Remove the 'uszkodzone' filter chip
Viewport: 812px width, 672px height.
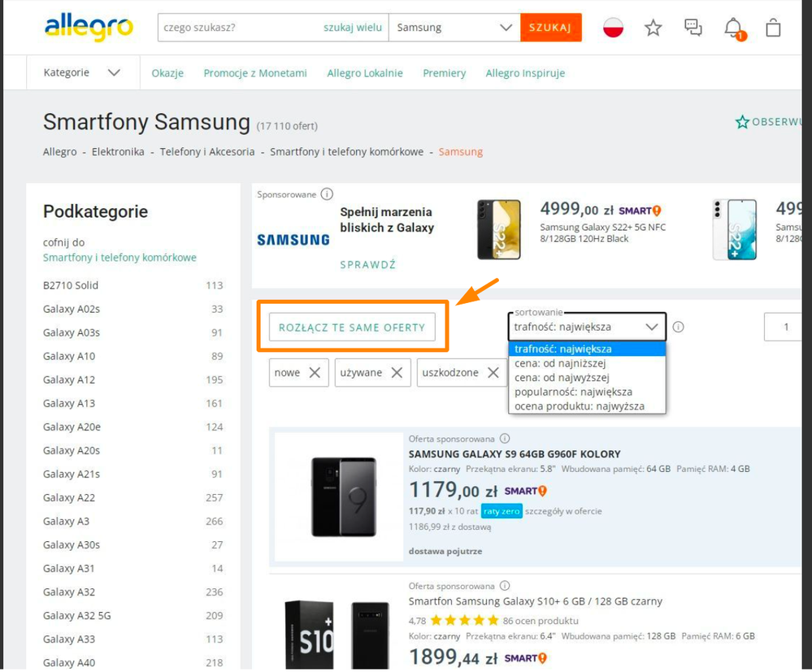coord(493,372)
